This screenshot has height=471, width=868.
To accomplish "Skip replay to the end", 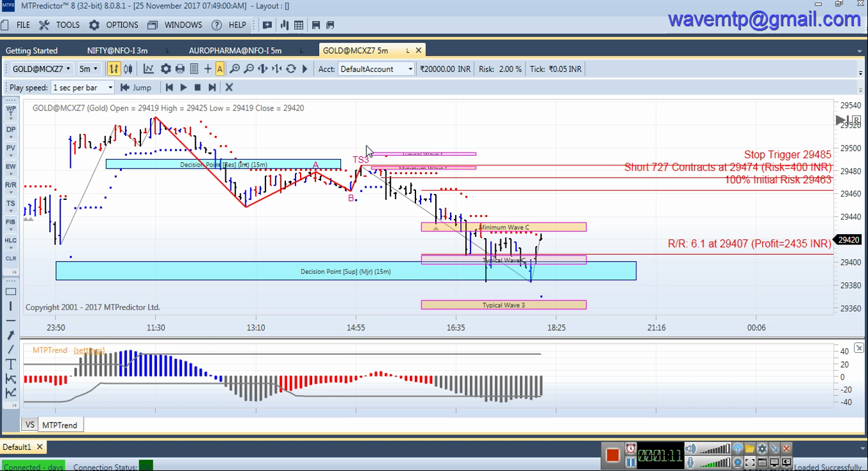I will point(213,87).
